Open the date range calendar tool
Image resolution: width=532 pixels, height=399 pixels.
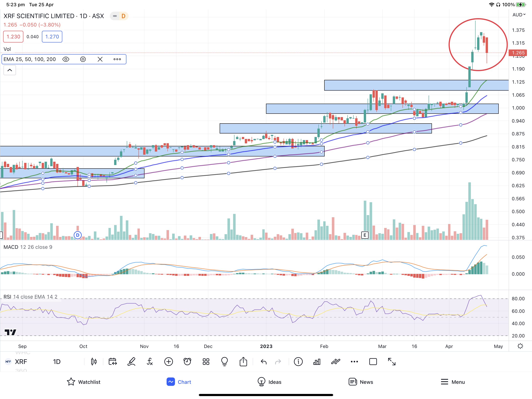pos(113,361)
